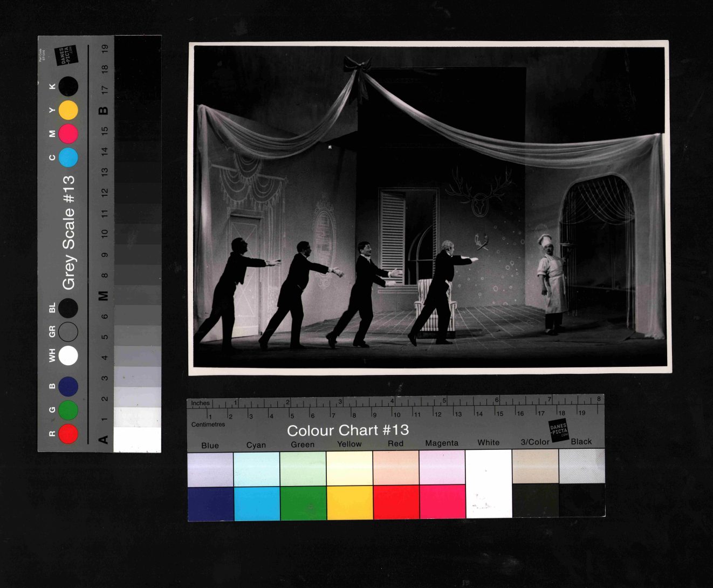This screenshot has width=713, height=588.
Task: Select the yellow circle labeled Y
Action: 68,110
